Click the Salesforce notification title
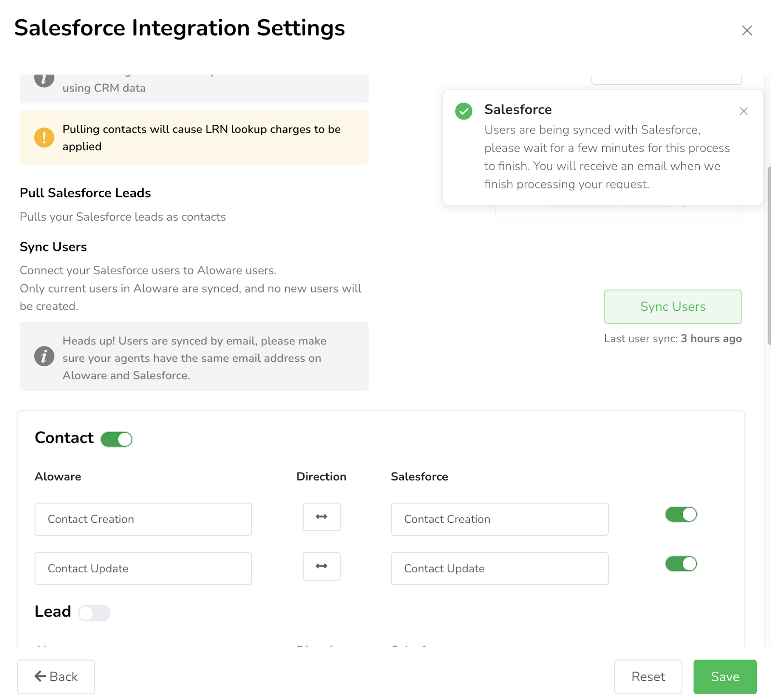The image size is (771, 700). [518, 109]
